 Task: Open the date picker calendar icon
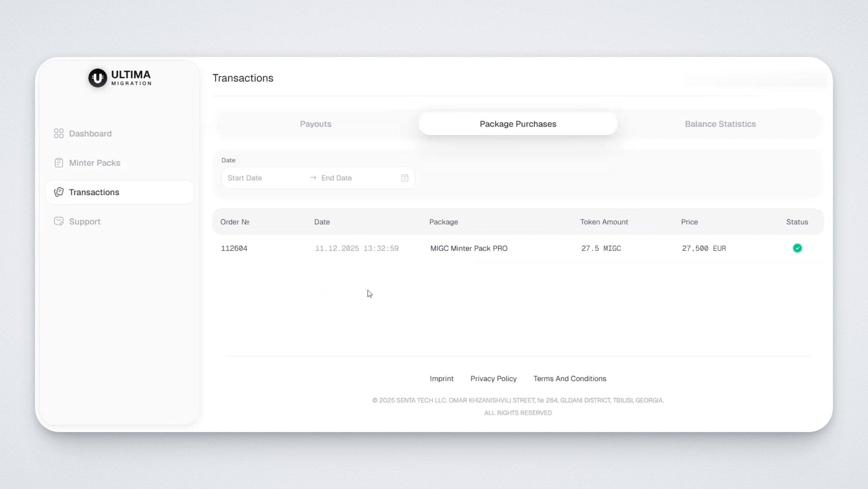point(404,178)
